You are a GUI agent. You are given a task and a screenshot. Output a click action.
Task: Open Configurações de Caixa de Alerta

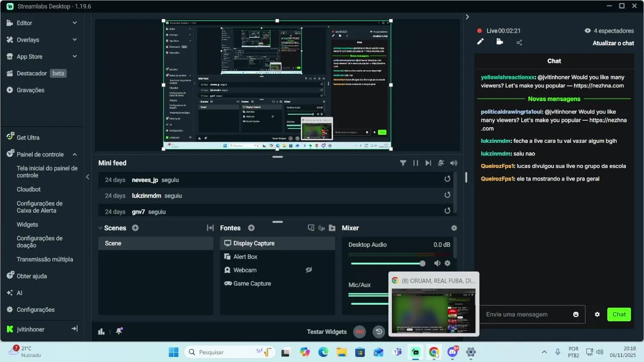[x=40, y=207]
